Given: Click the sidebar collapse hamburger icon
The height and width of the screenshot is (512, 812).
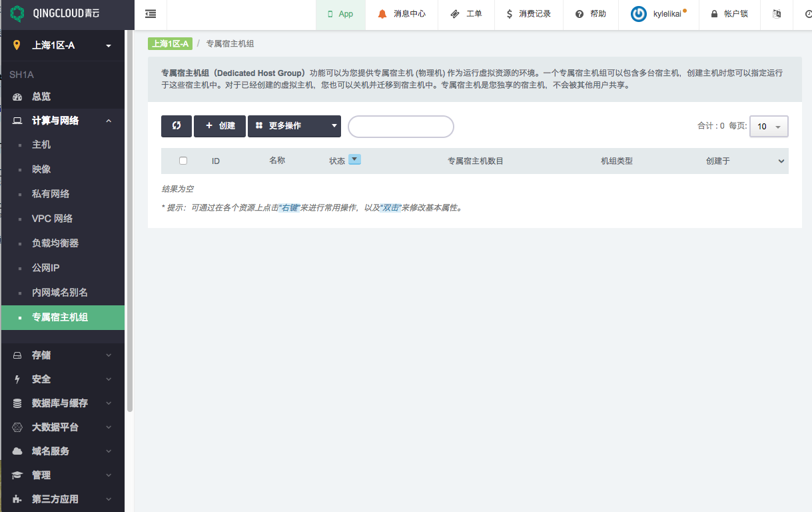Looking at the screenshot, I should click(x=151, y=14).
